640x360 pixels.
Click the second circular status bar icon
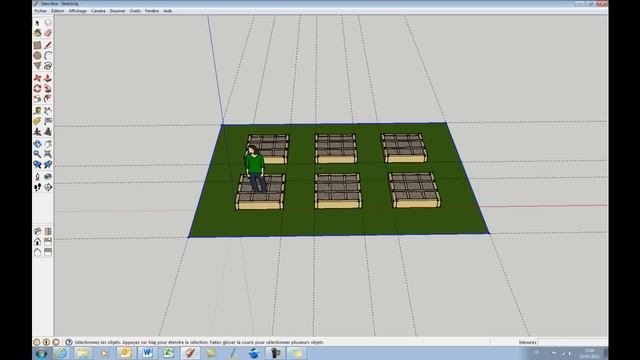point(46,342)
